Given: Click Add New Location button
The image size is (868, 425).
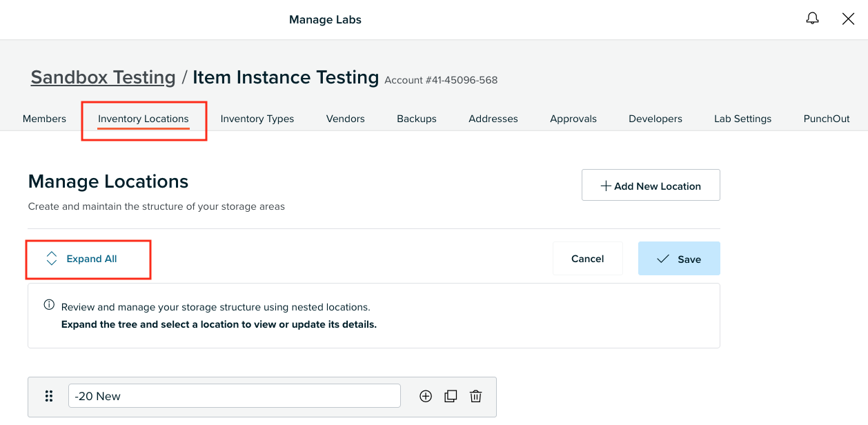Looking at the screenshot, I should [x=651, y=185].
